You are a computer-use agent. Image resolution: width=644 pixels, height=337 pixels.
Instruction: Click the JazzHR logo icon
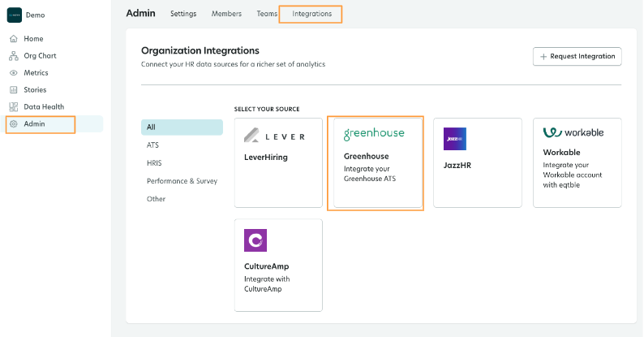tap(455, 139)
